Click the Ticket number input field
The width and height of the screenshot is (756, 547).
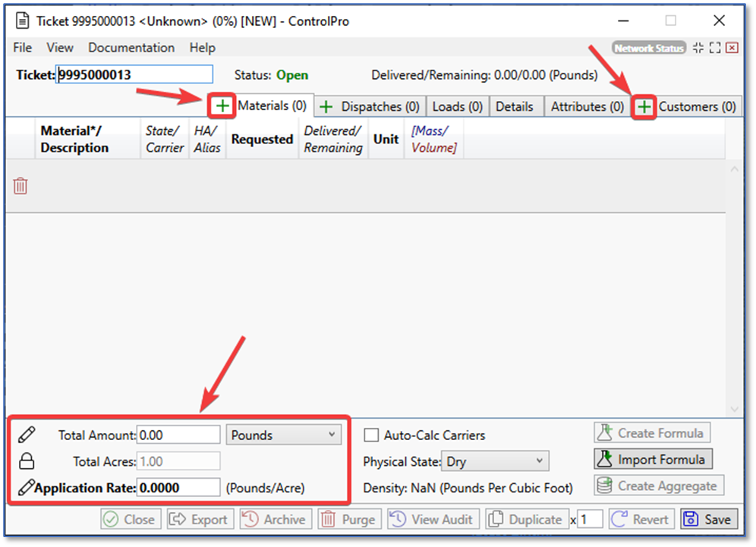[x=134, y=75]
